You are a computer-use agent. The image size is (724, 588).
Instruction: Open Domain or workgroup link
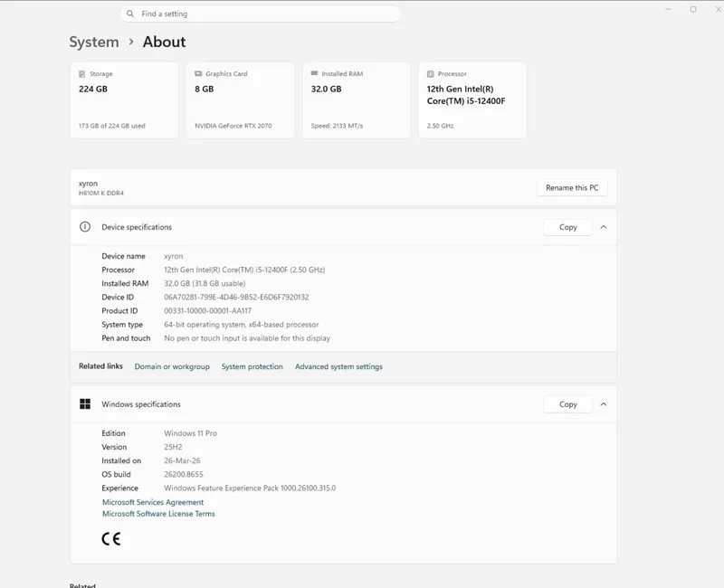[x=172, y=366]
